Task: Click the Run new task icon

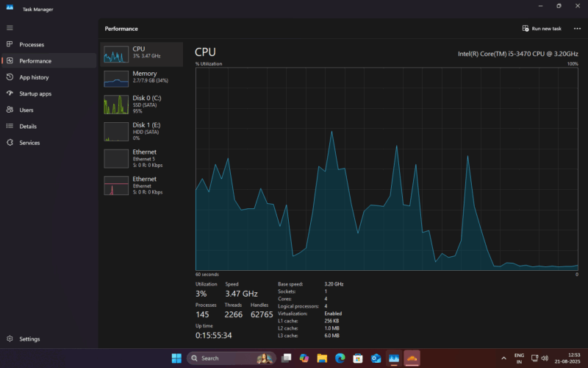Action: click(526, 29)
